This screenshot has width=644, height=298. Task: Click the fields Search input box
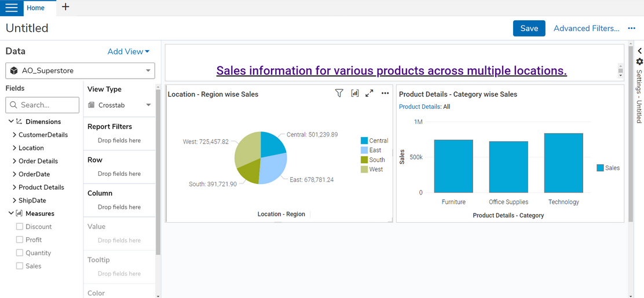(x=42, y=105)
